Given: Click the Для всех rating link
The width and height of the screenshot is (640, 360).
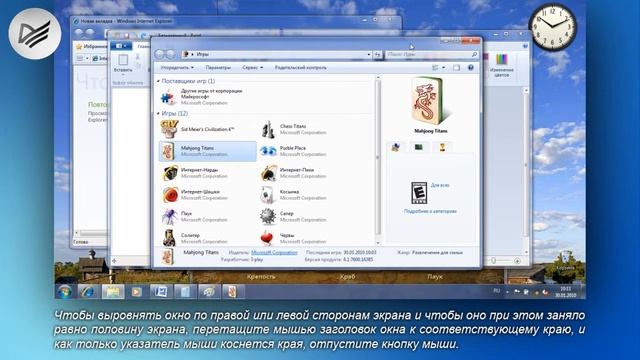Looking at the screenshot, I should [x=440, y=185].
